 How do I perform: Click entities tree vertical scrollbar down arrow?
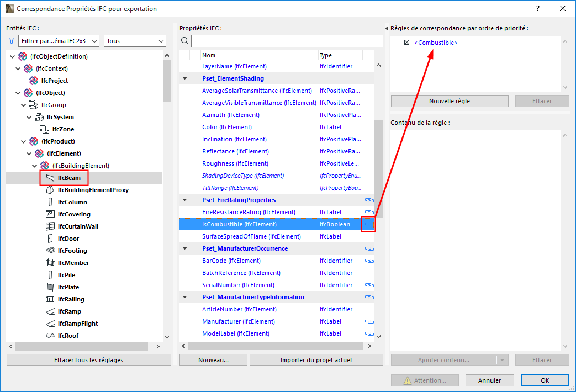(167, 337)
